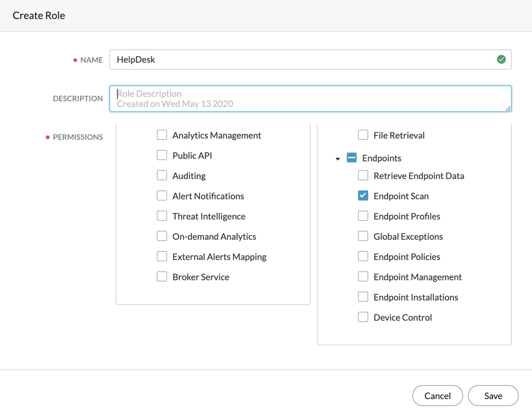Image resolution: width=532 pixels, height=420 pixels.
Task: Check the Public API checkbox
Action: tap(162, 155)
